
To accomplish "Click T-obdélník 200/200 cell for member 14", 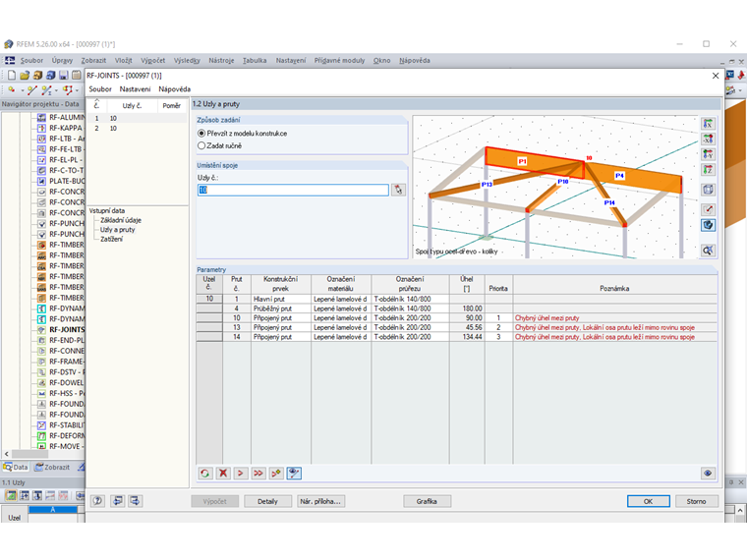I will pos(410,337).
